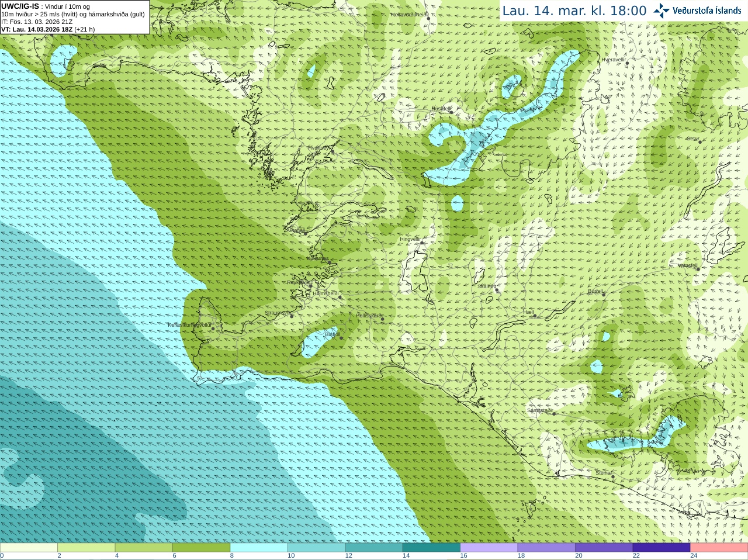Click the 10m hviður > 25 m/s description line
748x560 pixels.
coord(73,14)
